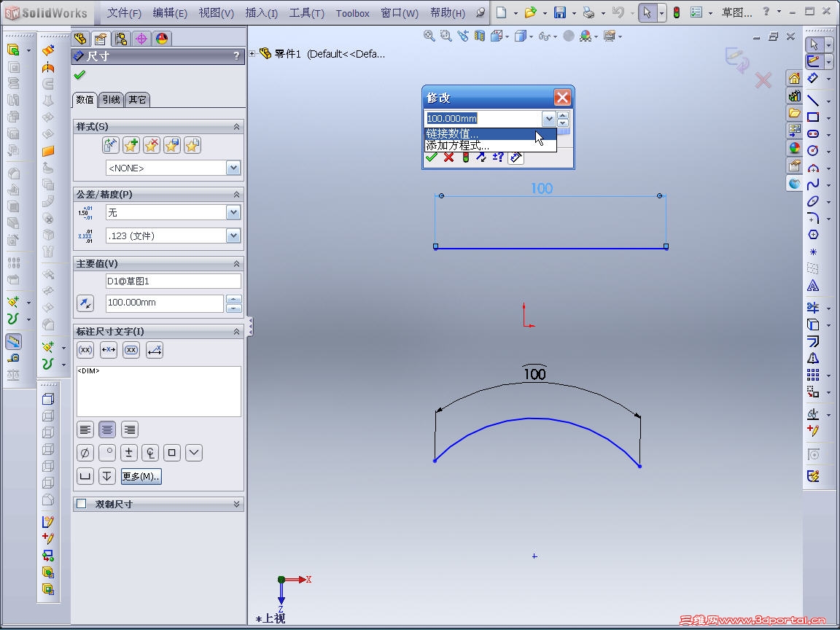The height and width of the screenshot is (630, 840).
Task: Open the File Explorer folder tab
Action: click(794, 113)
